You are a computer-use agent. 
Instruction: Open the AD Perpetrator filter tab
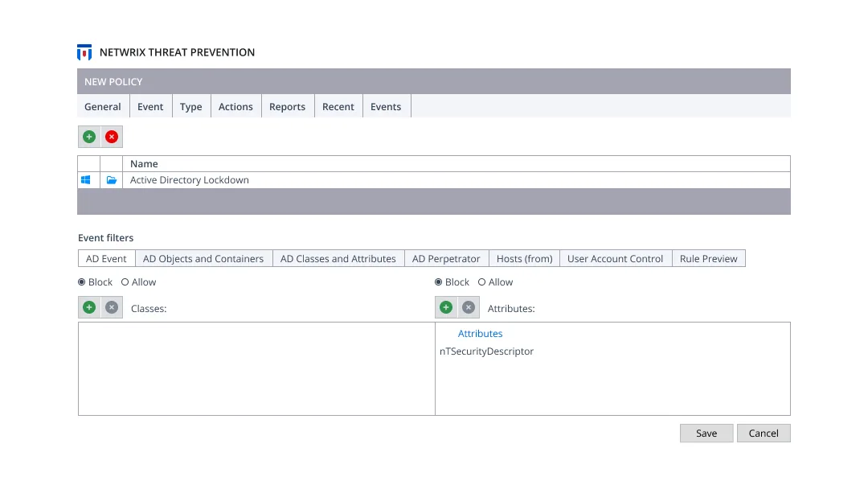(x=446, y=259)
